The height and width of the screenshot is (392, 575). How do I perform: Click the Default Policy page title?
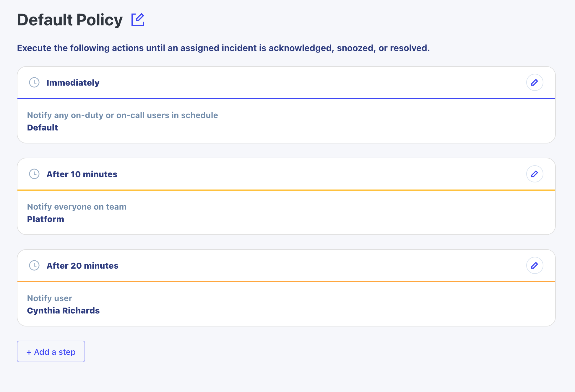(x=70, y=20)
